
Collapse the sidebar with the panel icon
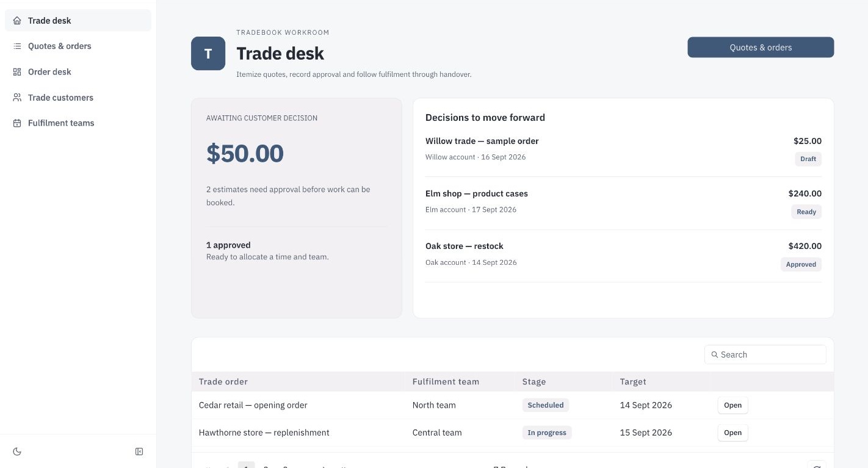139,452
